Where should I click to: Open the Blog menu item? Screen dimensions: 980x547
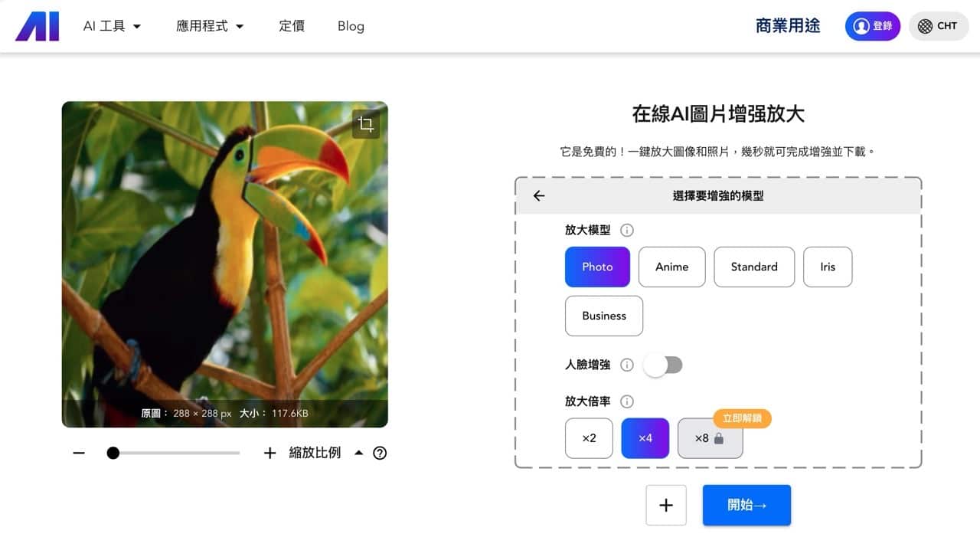pyautogui.click(x=350, y=25)
